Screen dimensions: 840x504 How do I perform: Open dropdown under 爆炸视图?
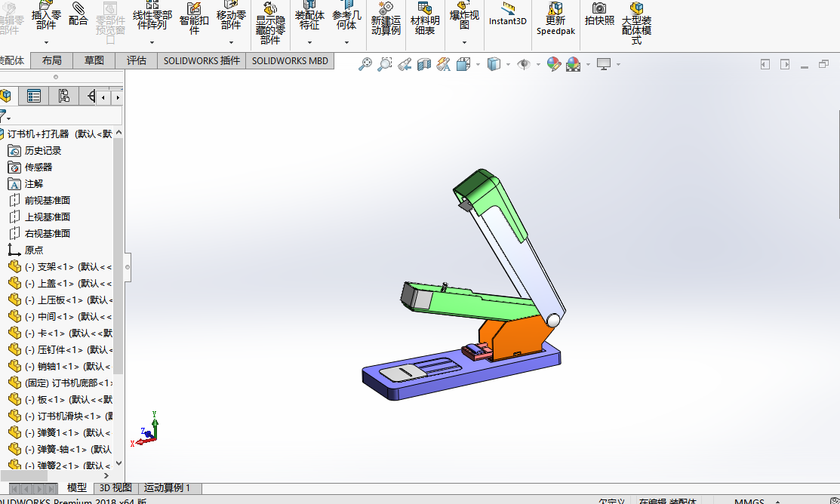(x=464, y=42)
